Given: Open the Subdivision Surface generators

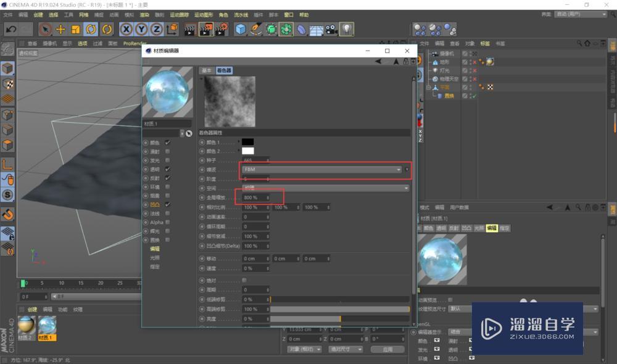Looking at the screenshot, I should click(x=271, y=29).
